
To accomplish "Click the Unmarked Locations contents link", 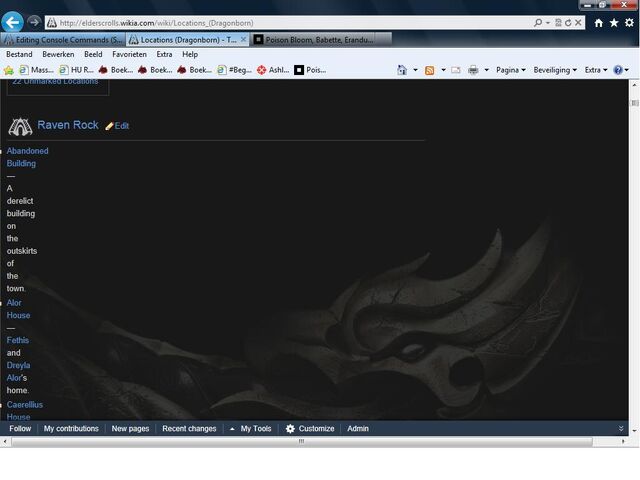I will pos(55,82).
